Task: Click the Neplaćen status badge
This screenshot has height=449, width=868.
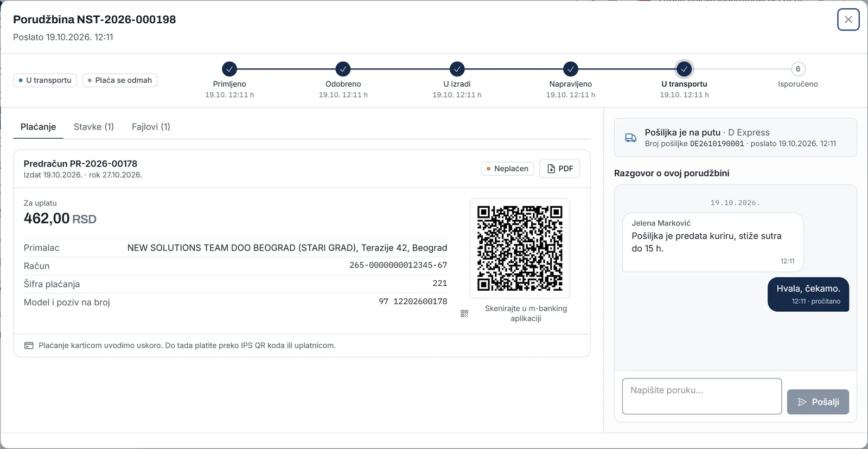Action: click(507, 169)
